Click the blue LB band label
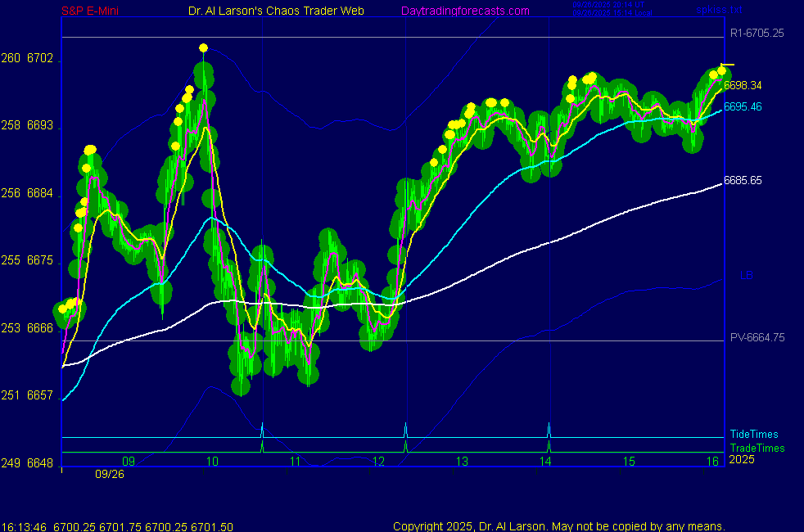This screenshot has height=532, width=804. pos(746,275)
